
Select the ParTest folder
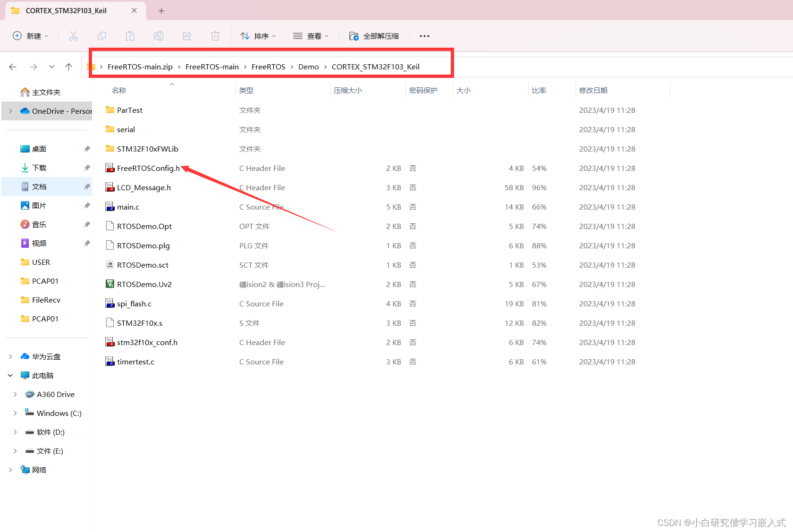click(x=130, y=110)
